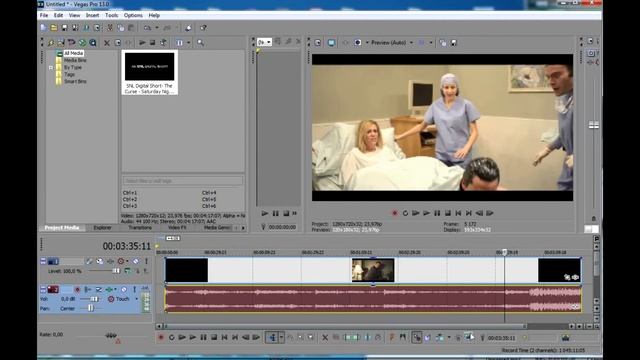This screenshot has width=640, height=360.
Task: Adjust audio track Pan slider
Action: coord(91,309)
